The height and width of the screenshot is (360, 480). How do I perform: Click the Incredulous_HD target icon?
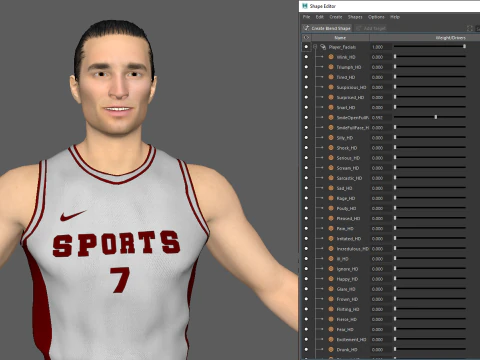point(331,249)
